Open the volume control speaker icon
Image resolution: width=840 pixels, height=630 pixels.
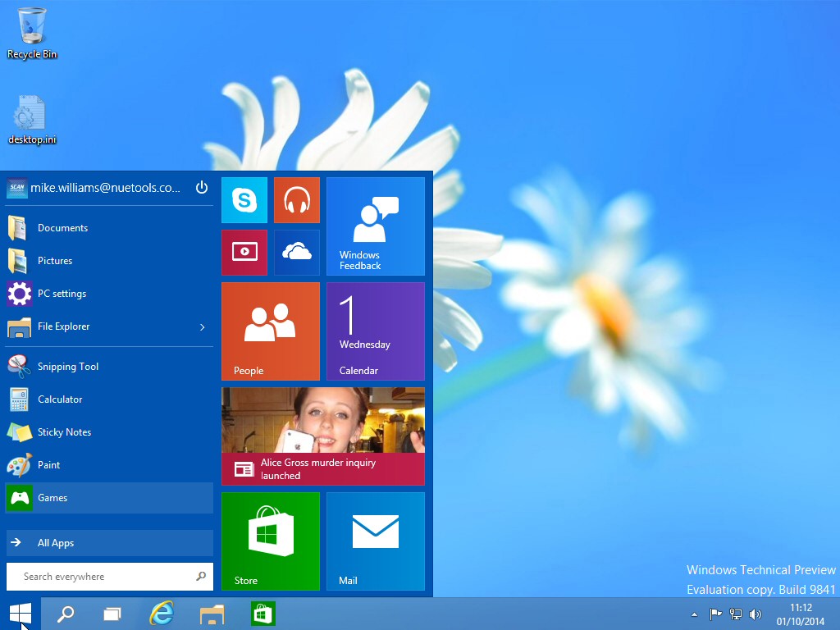tap(756, 614)
